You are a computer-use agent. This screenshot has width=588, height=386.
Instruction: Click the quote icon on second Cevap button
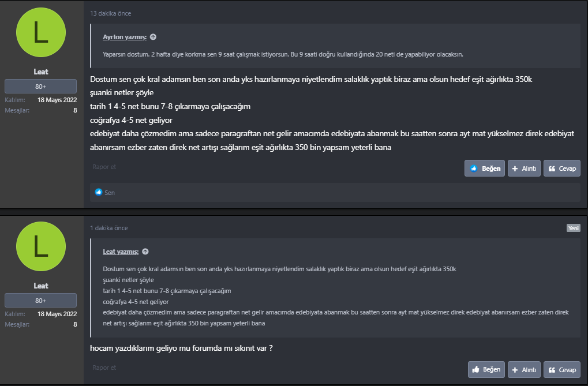tap(552, 369)
